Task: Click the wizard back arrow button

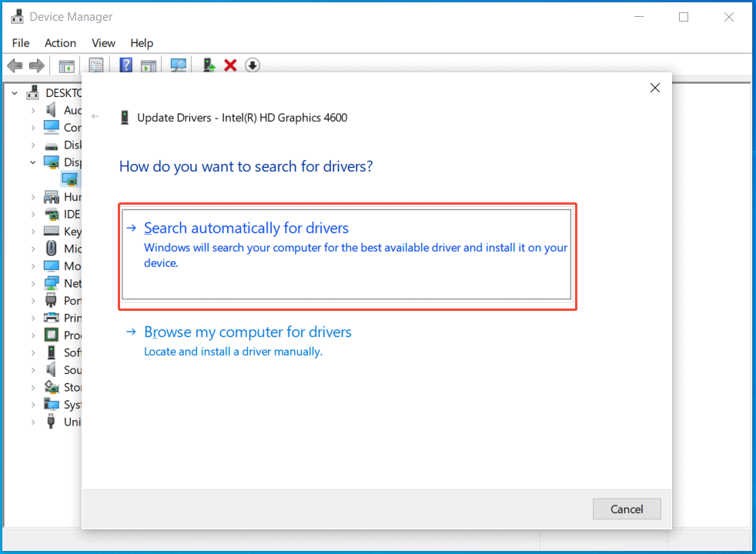Action: tap(95, 117)
